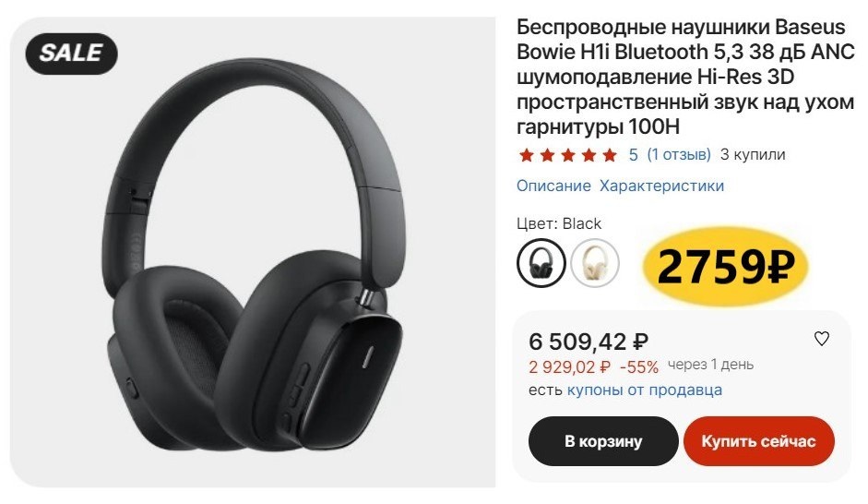This screenshot has height=504, width=868.
Task: Click the rating number 5 beside stars
Action: click(634, 154)
